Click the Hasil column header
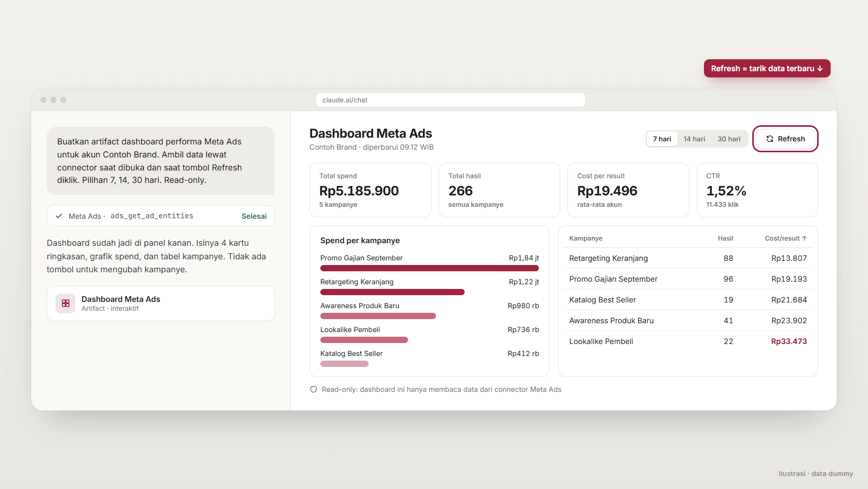Viewport: 868px width, 489px height. tap(725, 239)
